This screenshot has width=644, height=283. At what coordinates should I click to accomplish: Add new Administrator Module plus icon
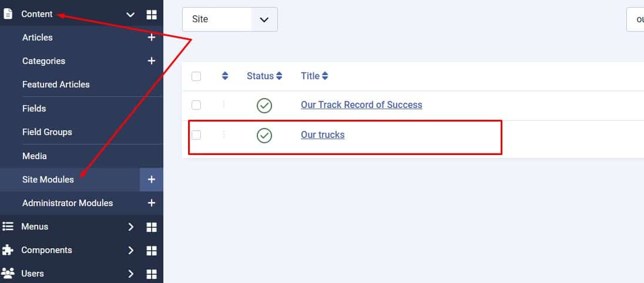point(151,203)
